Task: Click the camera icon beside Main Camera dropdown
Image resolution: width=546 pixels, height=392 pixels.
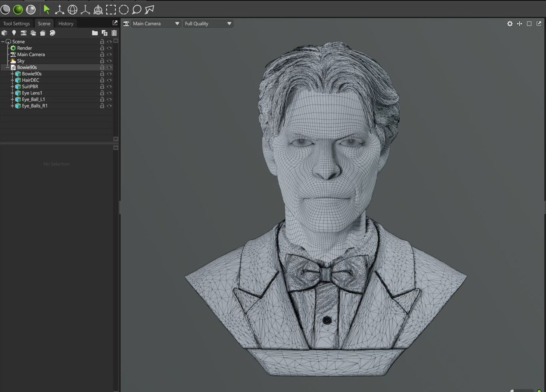Action: click(127, 24)
